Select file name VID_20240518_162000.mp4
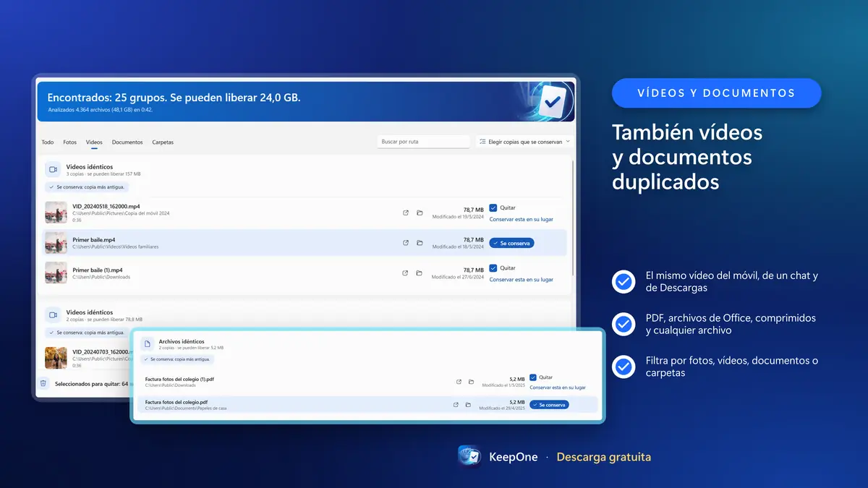 point(106,206)
